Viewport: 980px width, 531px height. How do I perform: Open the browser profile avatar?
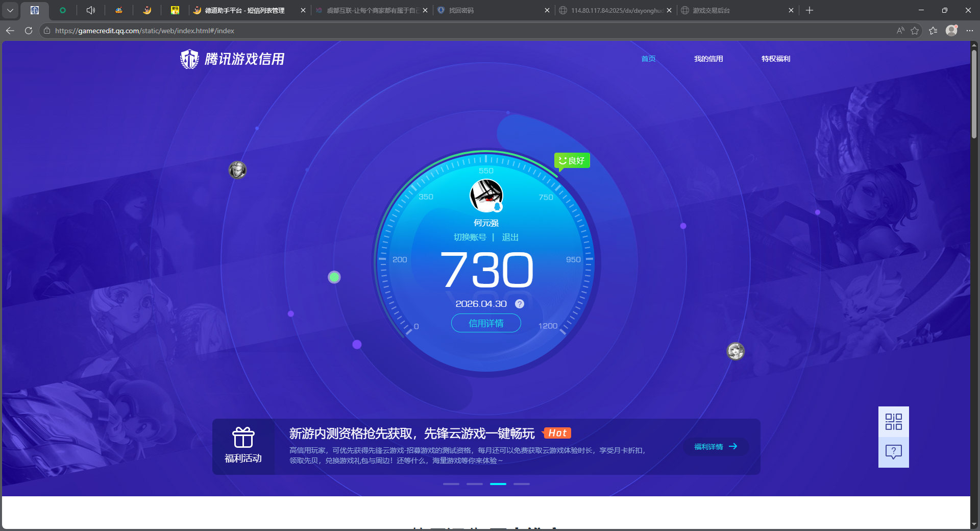click(x=951, y=31)
